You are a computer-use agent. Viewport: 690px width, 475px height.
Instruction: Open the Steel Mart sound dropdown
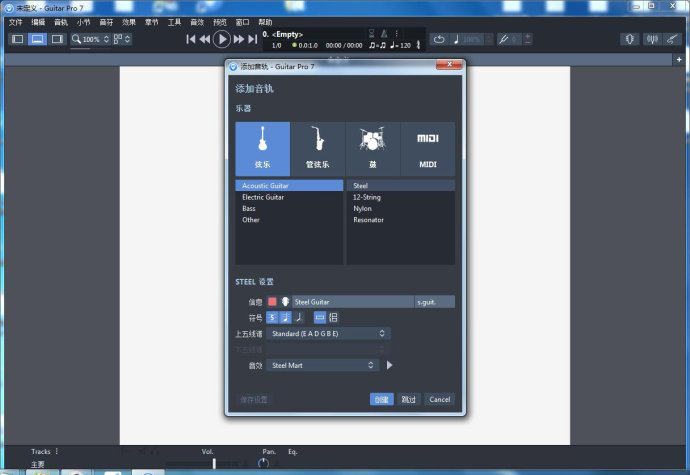[323, 365]
